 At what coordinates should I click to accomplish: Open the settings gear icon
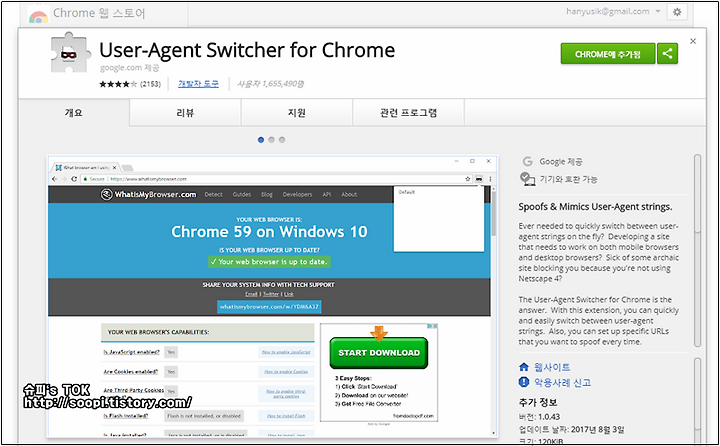click(677, 12)
